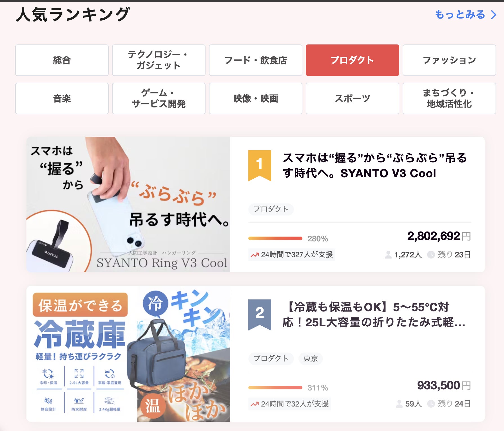Viewport: 504px width, 431px height.
Task: Click the trending arrow icon for 32人が支援
Action: pyautogui.click(x=255, y=404)
